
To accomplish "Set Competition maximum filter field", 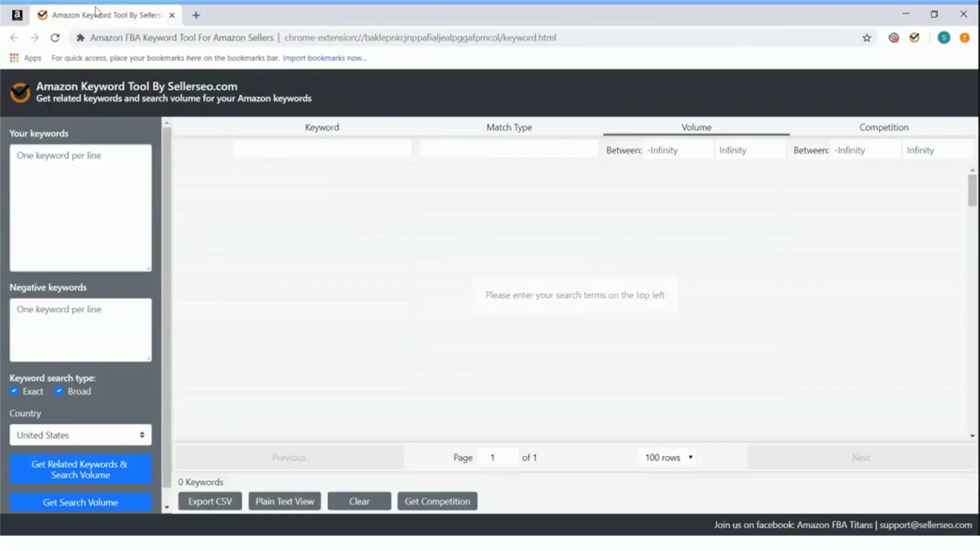I will pyautogui.click(x=938, y=150).
